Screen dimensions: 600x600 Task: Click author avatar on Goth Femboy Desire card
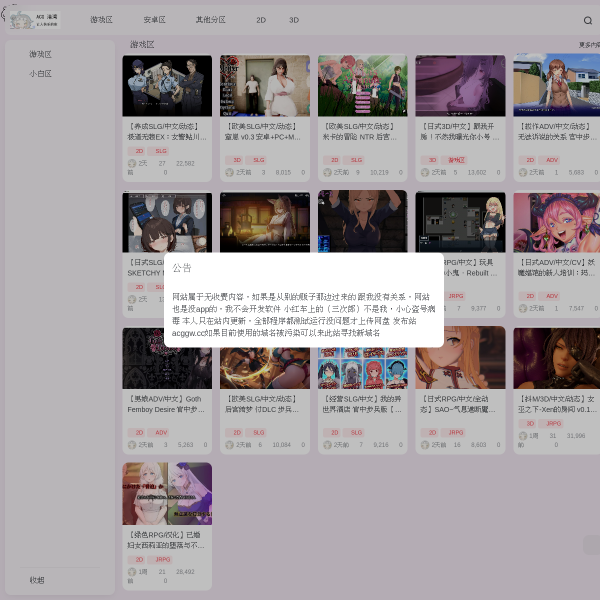(x=132, y=445)
